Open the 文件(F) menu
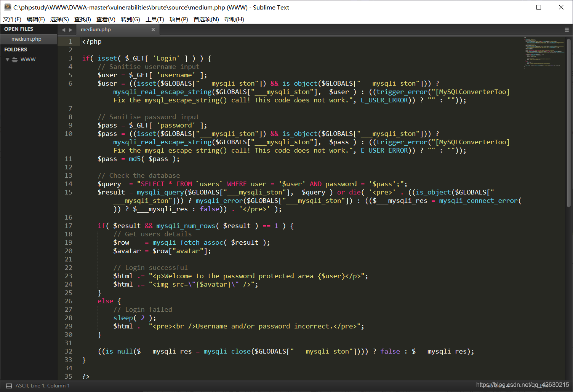Screen dimensions: 573x392 12,19
